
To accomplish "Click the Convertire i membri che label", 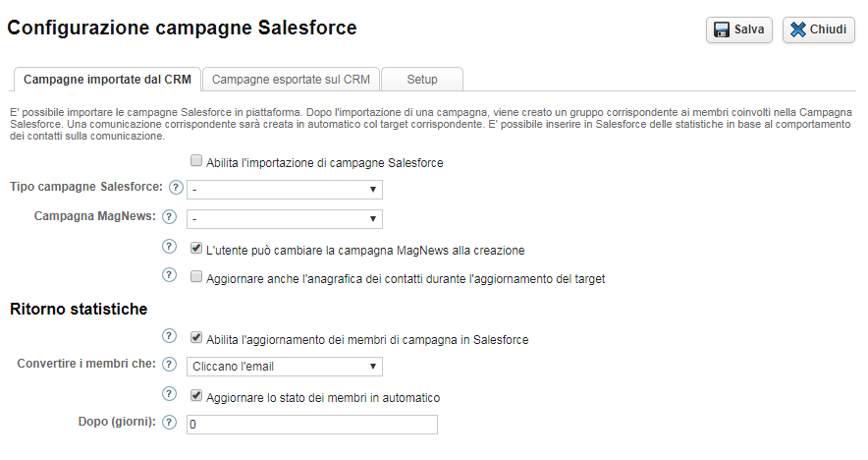I will coord(86,364).
